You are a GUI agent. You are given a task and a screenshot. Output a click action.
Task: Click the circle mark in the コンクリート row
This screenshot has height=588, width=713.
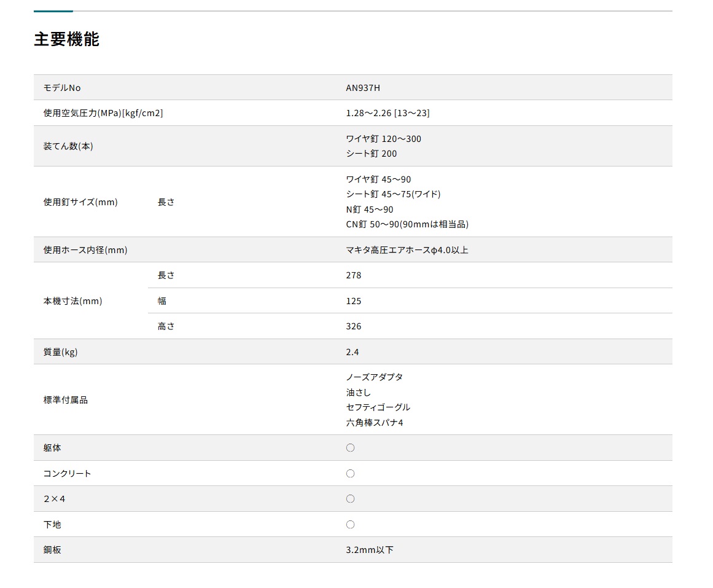point(350,474)
